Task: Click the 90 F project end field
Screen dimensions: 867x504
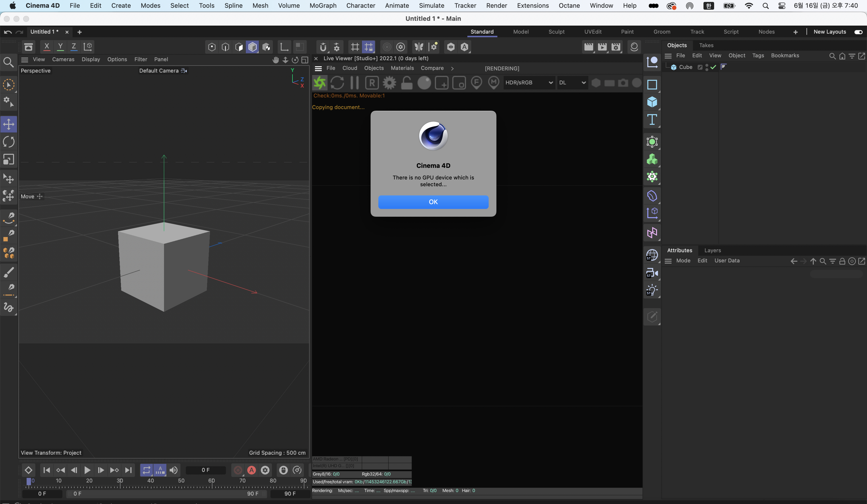Action: pos(290,494)
